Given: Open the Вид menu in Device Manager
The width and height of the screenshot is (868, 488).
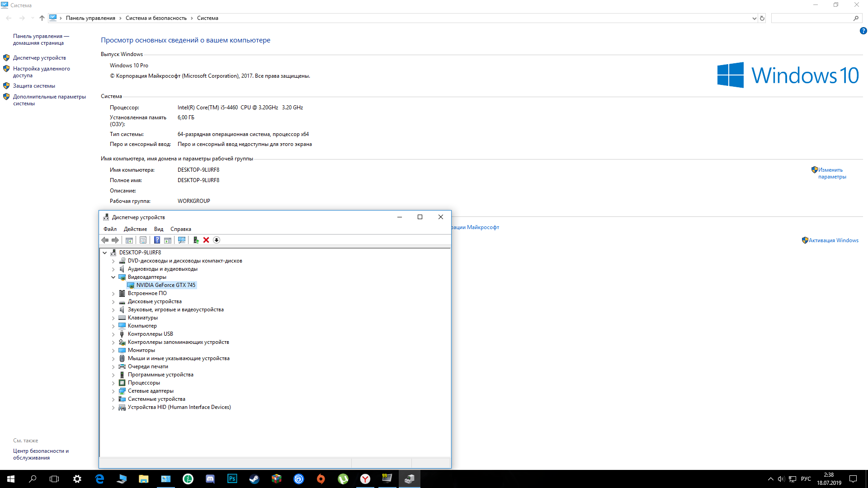Looking at the screenshot, I should coord(158,229).
